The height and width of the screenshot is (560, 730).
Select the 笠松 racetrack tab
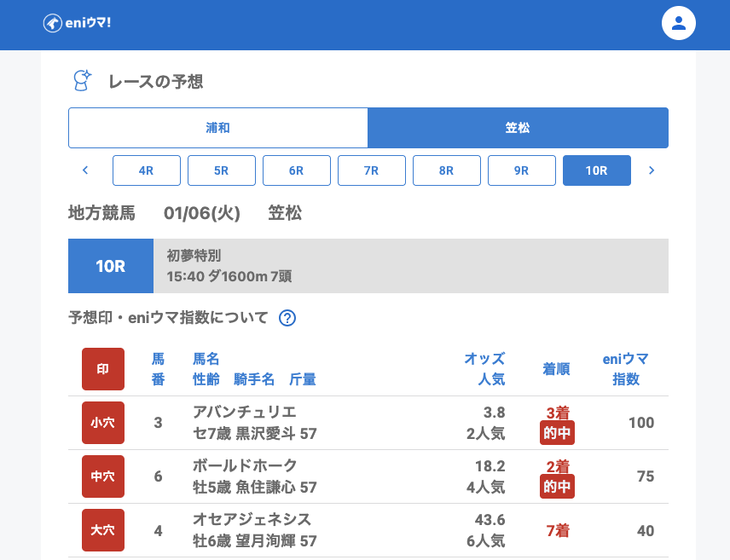[518, 128]
